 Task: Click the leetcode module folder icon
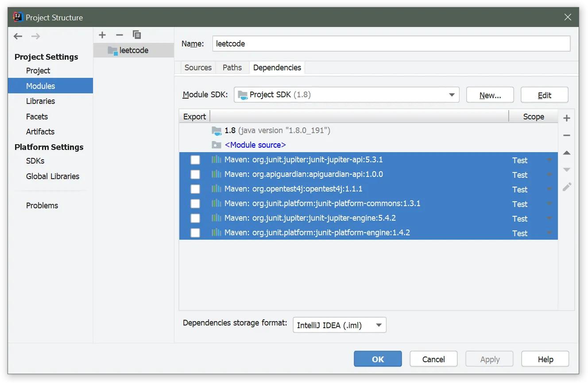[112, 51]
